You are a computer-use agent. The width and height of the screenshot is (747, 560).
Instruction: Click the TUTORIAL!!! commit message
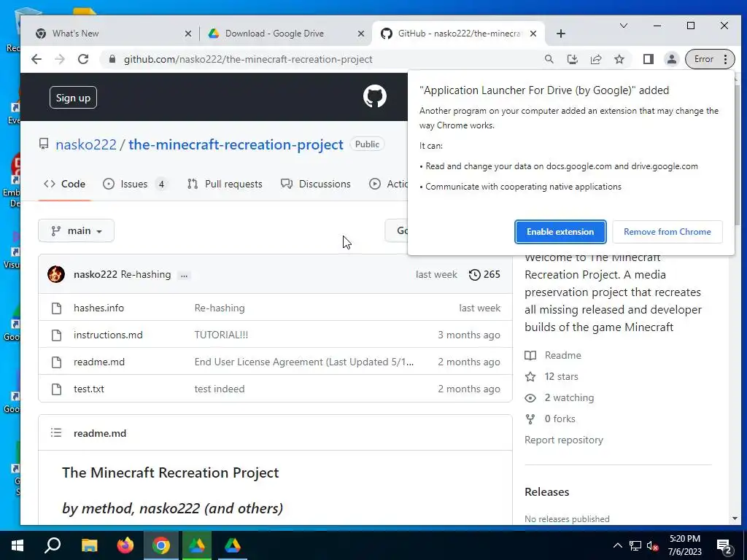(x=221, y=335)
